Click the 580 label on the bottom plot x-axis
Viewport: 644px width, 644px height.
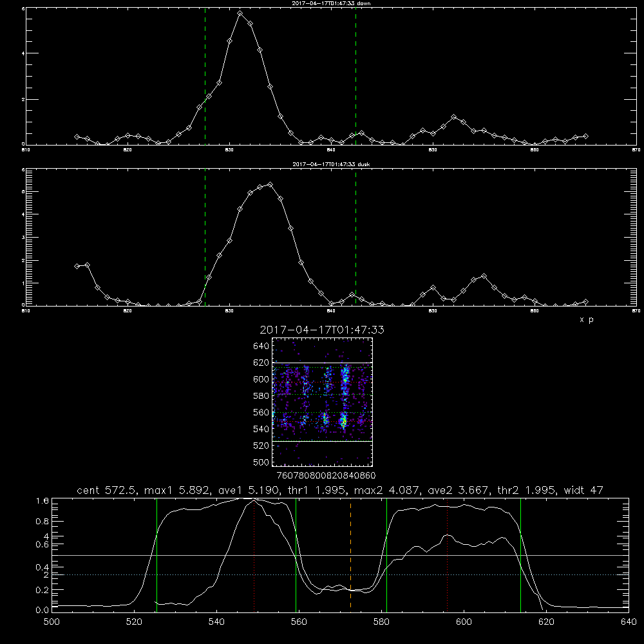coord(381,622)
